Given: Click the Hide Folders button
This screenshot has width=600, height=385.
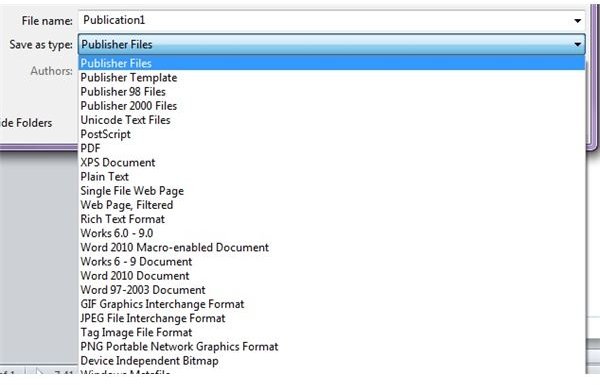Looking at the screenshot, I should (25, 123).
